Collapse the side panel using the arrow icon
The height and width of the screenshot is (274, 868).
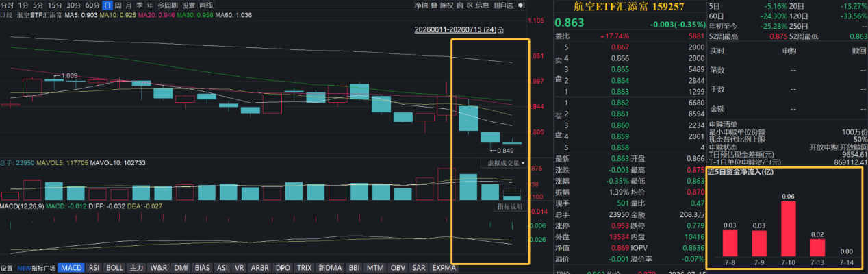click(521, 5)
